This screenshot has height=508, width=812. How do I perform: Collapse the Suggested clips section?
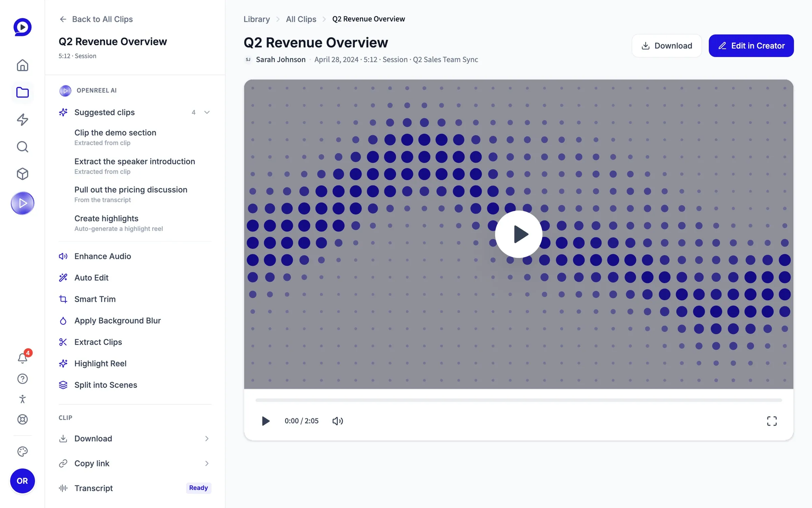click(x=207, y=112)
